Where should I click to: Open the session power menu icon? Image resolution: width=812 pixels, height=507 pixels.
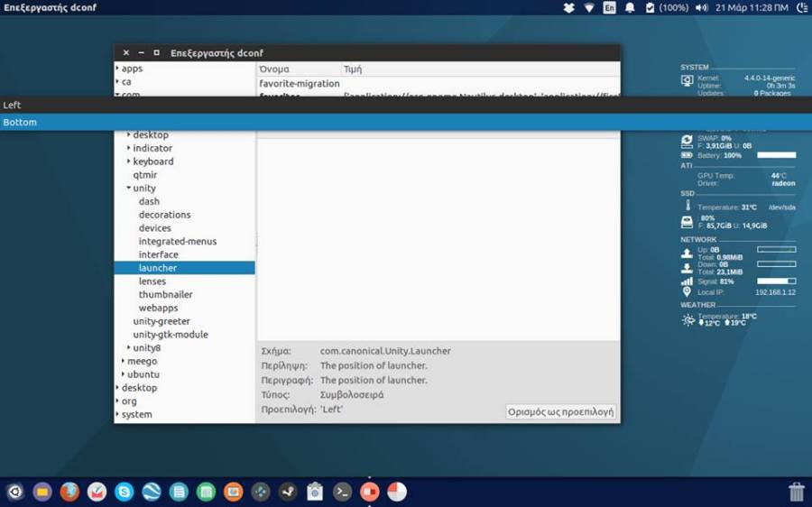(803, 8)
